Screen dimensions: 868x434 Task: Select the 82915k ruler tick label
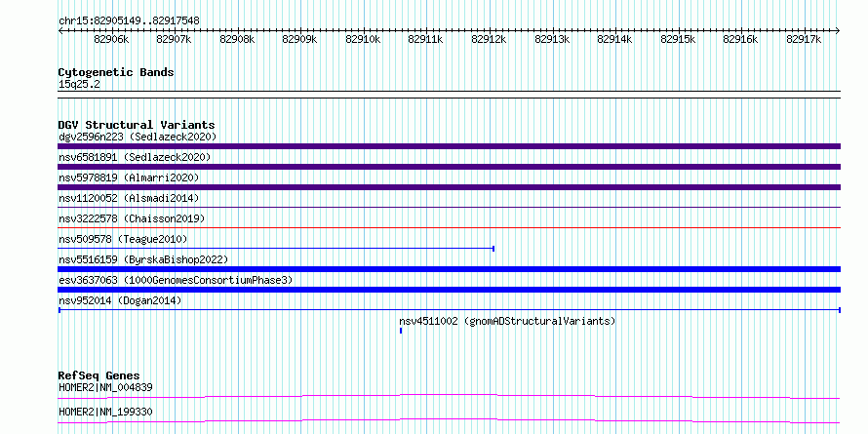(678, 39)
